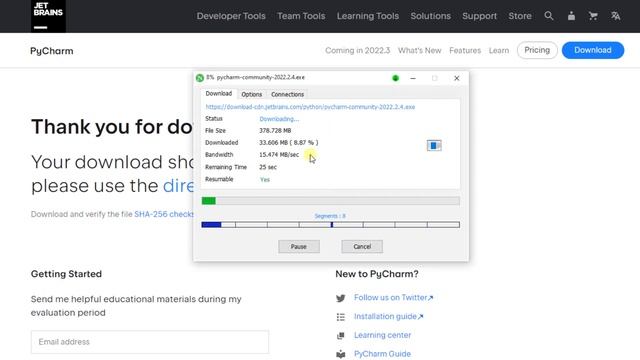Viewport: 640px width, 360px height.
Task: Click the Getting Started heading
Action: (x=66, y=274)
